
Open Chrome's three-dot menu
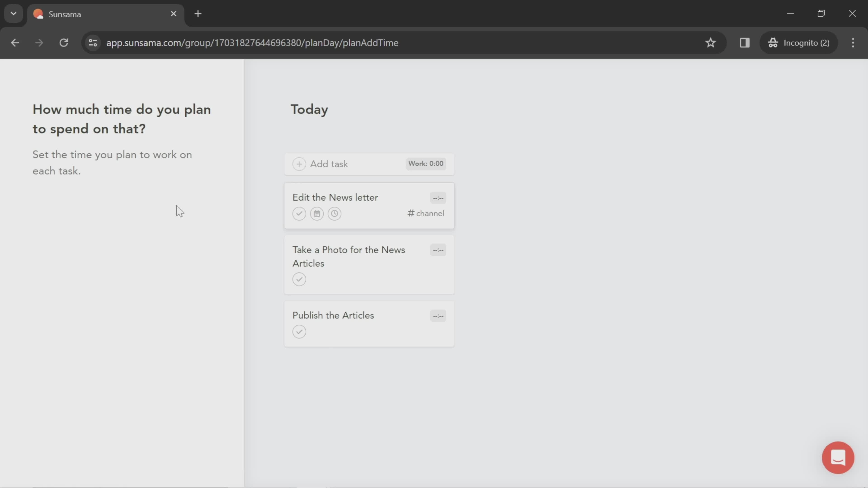853,43
